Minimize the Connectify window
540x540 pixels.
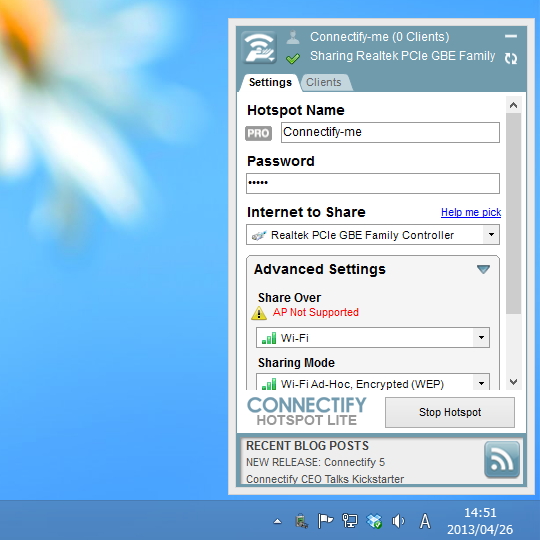[x=511, y=36]
